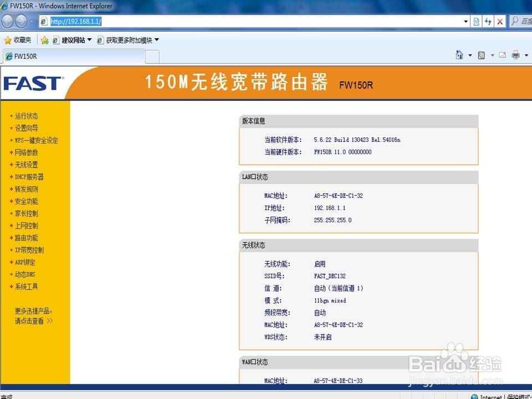Open 家长控制 parental control

pos(26,214)
